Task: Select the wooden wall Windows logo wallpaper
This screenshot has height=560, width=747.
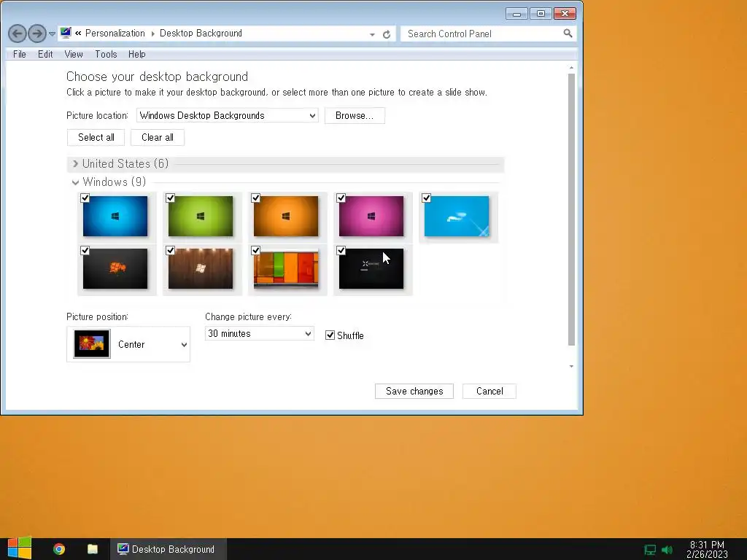Action: pyautogui.click(x=201, y=268)
